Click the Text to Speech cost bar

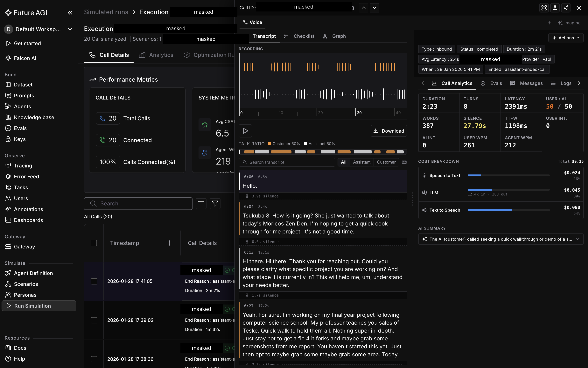[x=508, y=210]
